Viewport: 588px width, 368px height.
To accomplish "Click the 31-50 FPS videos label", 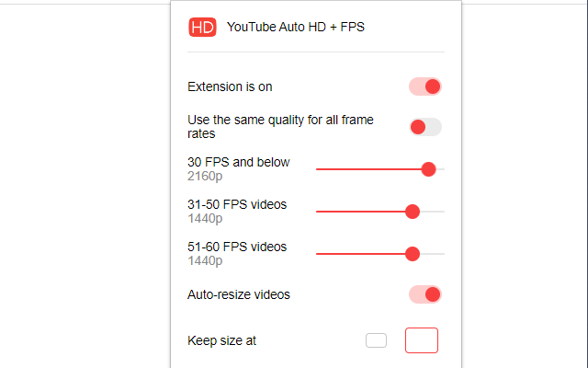I will (237, 204).
